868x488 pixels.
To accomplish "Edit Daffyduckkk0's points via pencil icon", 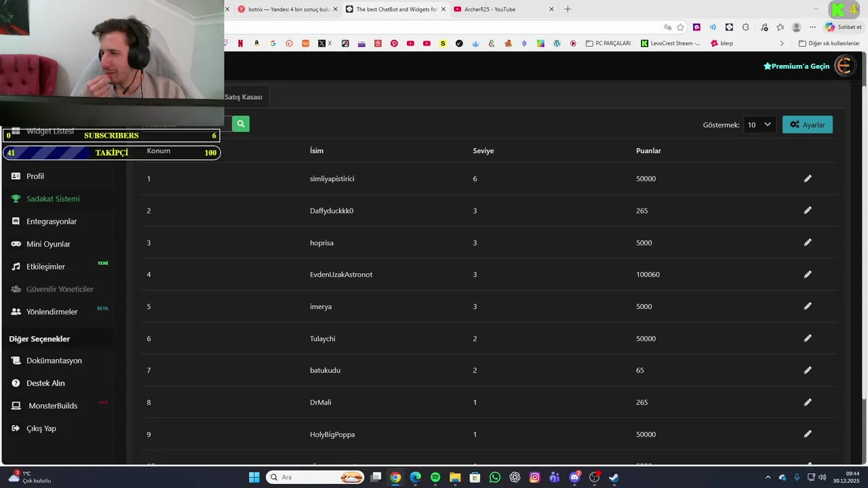I will pyautogui.click(x=808, y=210).
